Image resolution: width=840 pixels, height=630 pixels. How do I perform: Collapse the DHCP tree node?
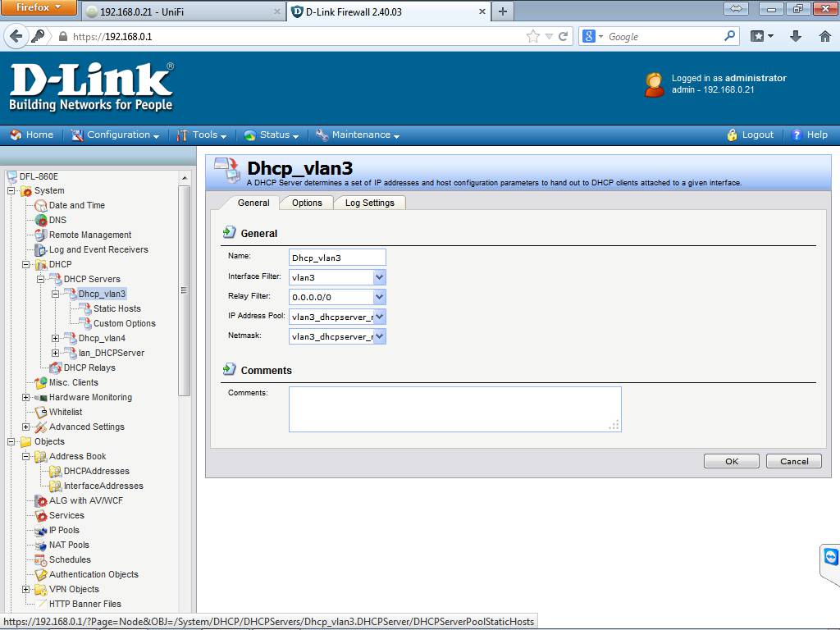click(x=25, y=265)
